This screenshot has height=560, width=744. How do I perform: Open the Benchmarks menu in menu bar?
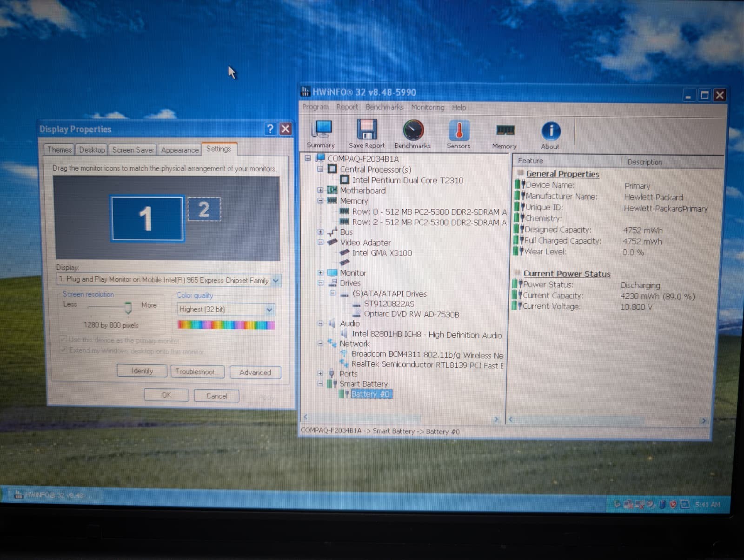coord(385,107)
